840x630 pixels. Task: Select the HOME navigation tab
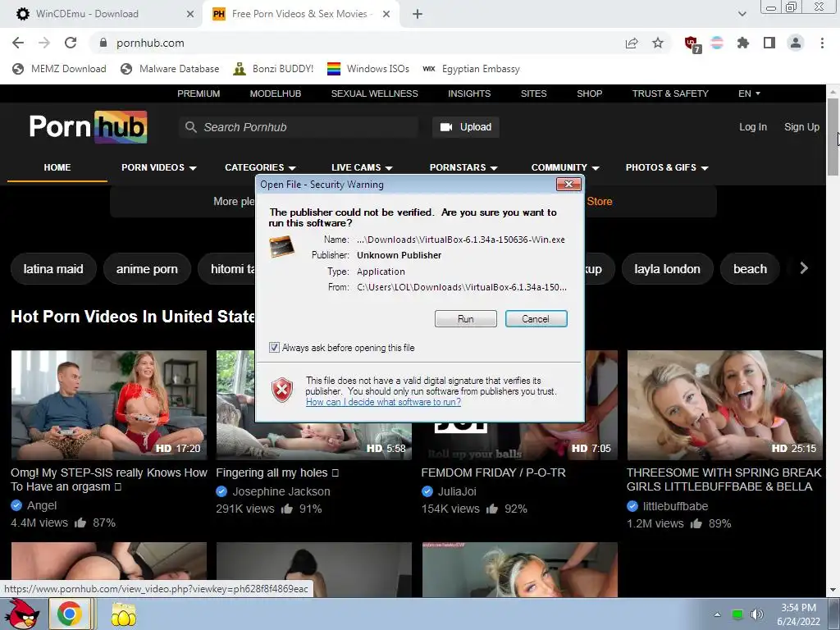[57, 167]
